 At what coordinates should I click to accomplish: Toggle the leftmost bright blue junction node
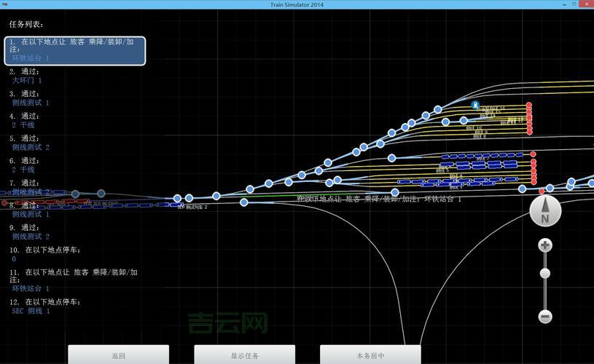point(177,198)
